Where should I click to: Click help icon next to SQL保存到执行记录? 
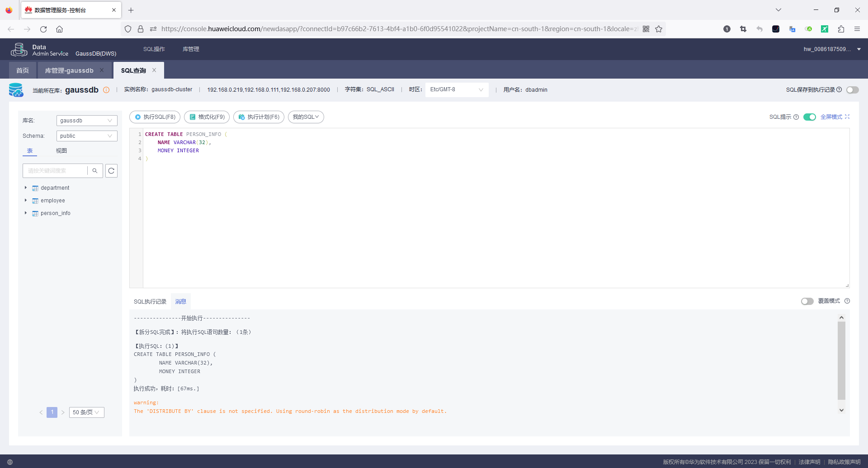(x=839, y=89)
